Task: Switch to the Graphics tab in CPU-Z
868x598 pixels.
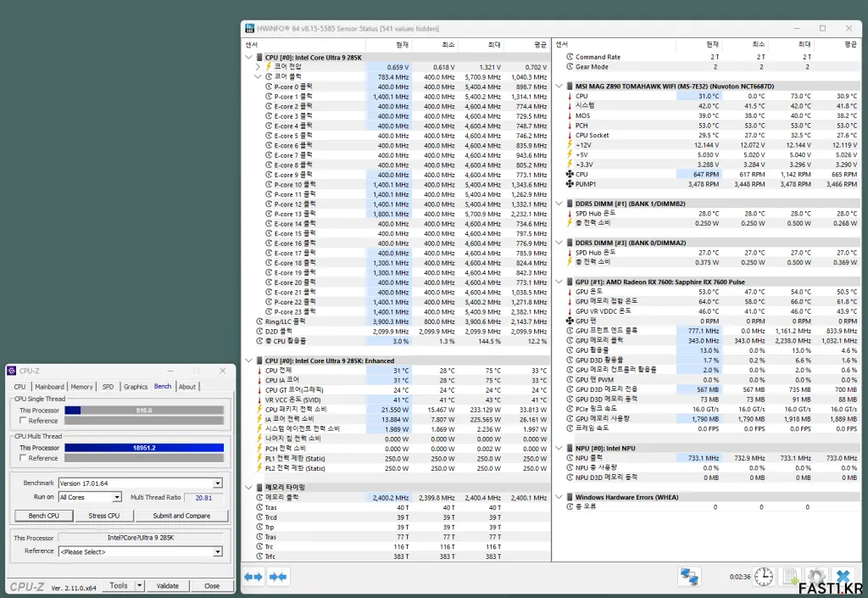Action: [136, 387]
